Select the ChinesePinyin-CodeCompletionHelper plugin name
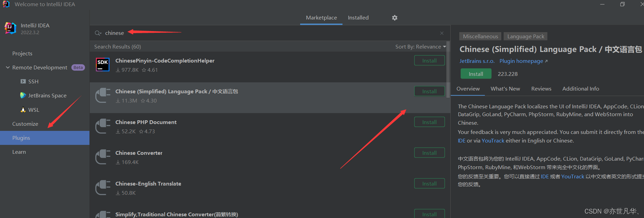 (165, 61)
